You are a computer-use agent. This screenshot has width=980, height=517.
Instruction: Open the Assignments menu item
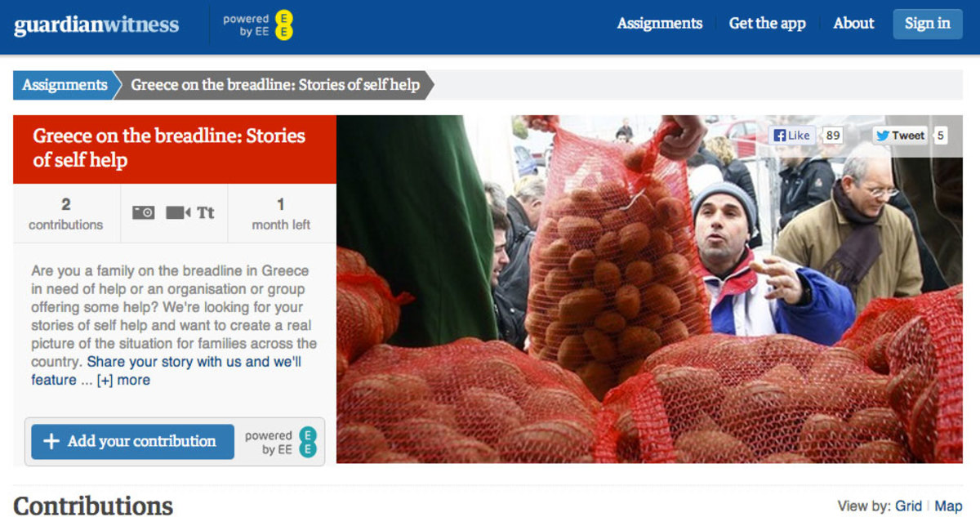point(660,24)
